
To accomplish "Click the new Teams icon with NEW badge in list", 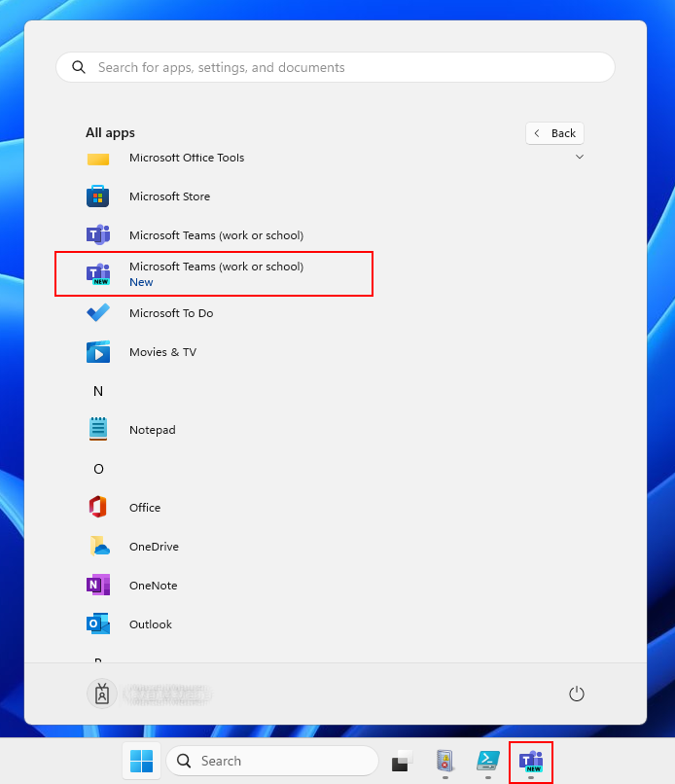I will click(x=98, y=274).
